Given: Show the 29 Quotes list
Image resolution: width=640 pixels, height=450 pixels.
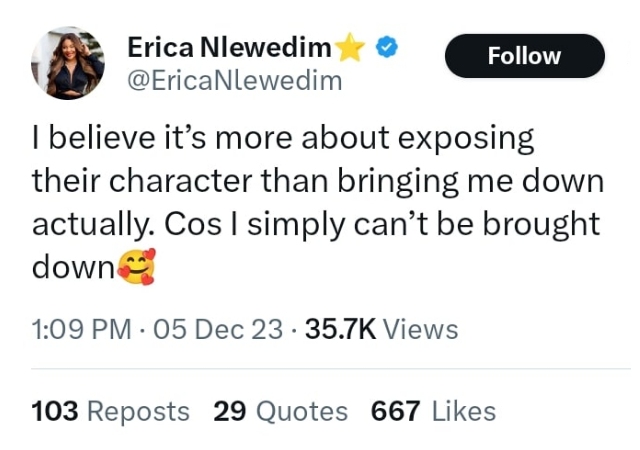Looking at the screenshot, I should [280, 411].
